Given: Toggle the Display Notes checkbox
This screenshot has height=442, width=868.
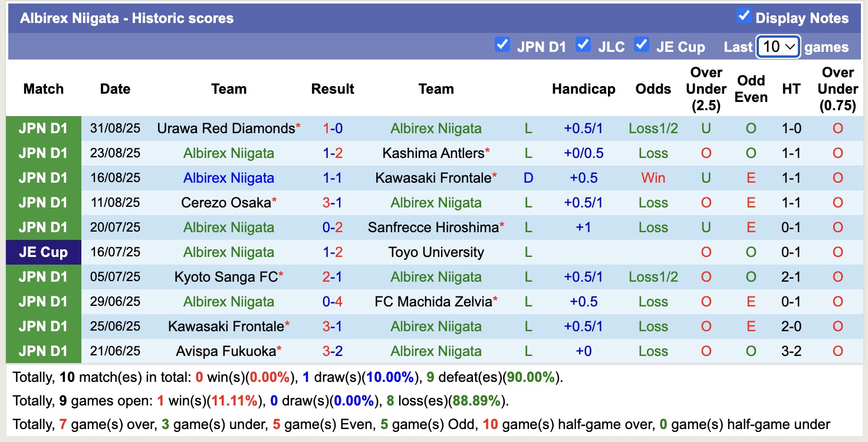Looking at the screenshot, I should click(744, 17).
